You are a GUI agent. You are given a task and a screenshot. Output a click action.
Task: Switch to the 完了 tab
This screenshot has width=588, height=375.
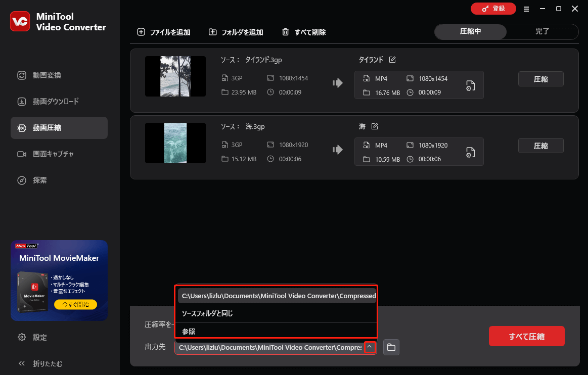coord(542,31)
